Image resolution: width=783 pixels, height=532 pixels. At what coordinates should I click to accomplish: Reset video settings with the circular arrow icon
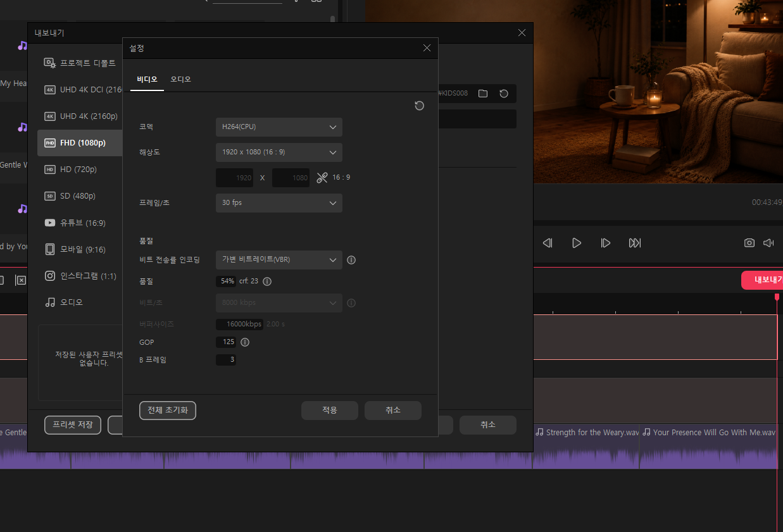pos(419,106)
